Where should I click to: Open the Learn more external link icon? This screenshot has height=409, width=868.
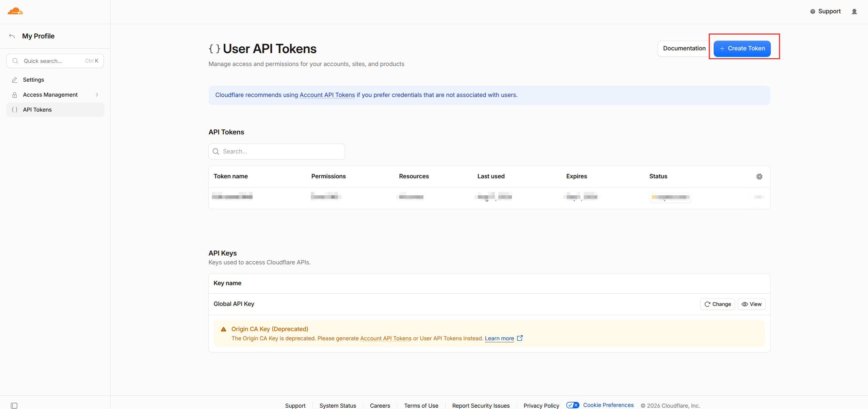(x=520, y=338)
